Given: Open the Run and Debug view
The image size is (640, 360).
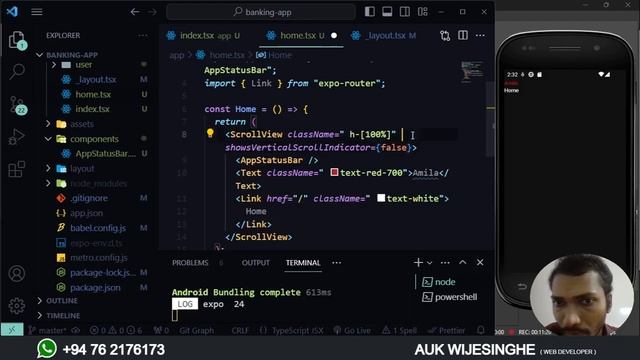Looking at the screenshot, I should [x=17, y=137].
